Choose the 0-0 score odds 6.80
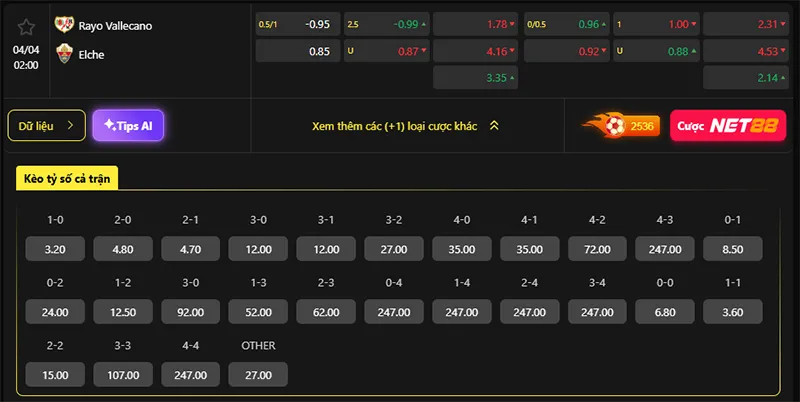Image resolution: width=800 pixels, height=402 pixels. (x=664, y=312)
